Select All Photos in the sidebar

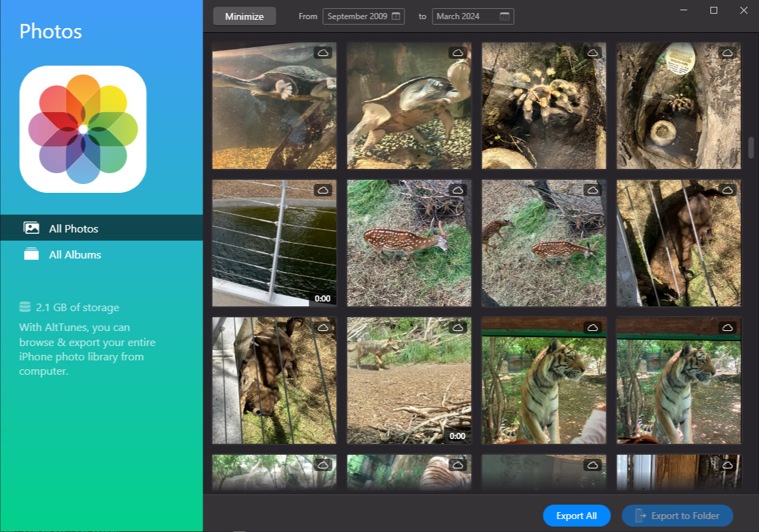(x=102, y=228)
